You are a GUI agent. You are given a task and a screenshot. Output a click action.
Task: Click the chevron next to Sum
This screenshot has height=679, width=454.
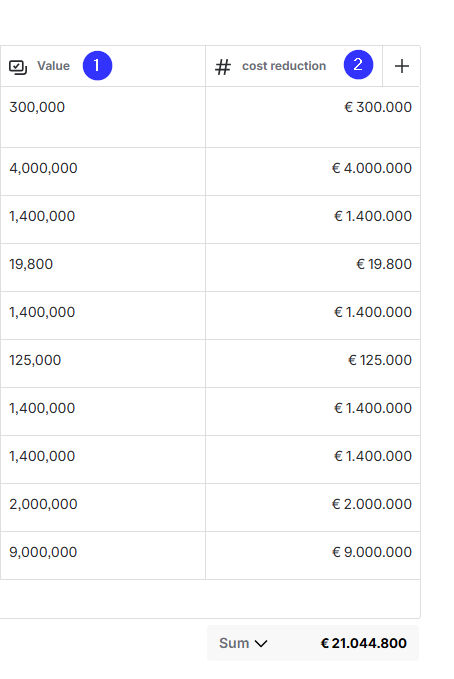(261, 644)
